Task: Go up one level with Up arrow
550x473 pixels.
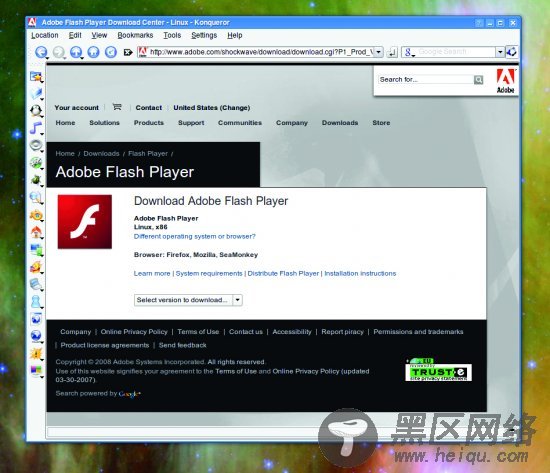Action: pos(76,52)
